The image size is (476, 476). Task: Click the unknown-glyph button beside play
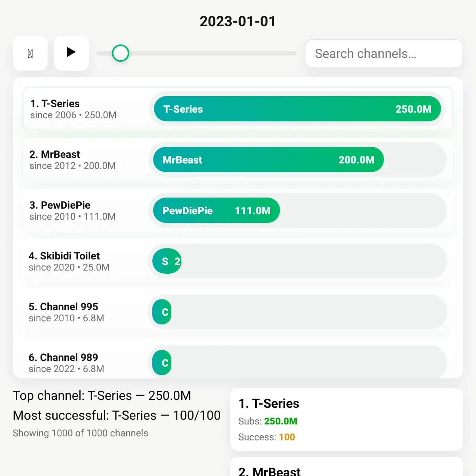pos(30,53)
